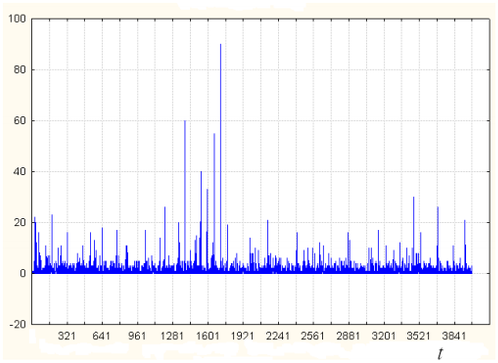Click the spike peaking at 60

tap(185, 197)
